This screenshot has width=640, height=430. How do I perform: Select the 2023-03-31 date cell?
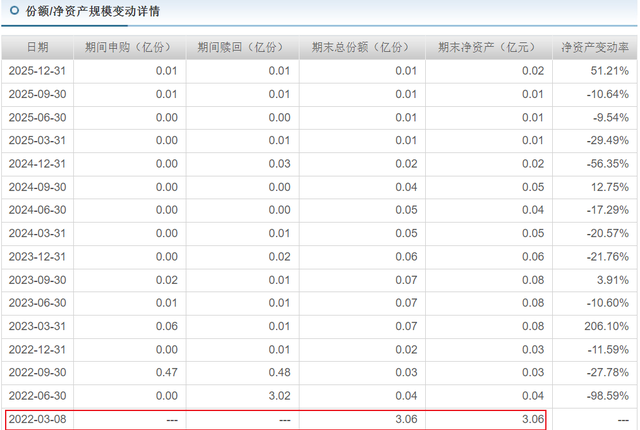point(37,326)
